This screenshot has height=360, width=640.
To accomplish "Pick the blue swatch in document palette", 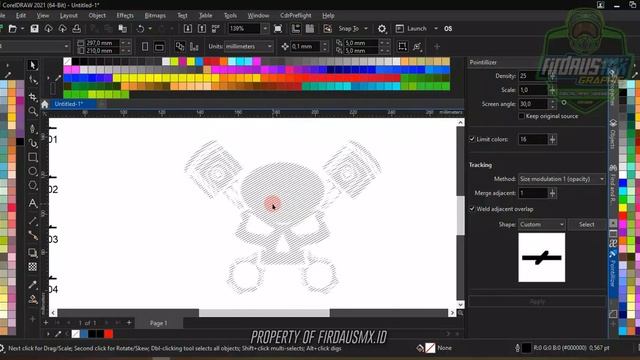I will click(x=84, y=334).
